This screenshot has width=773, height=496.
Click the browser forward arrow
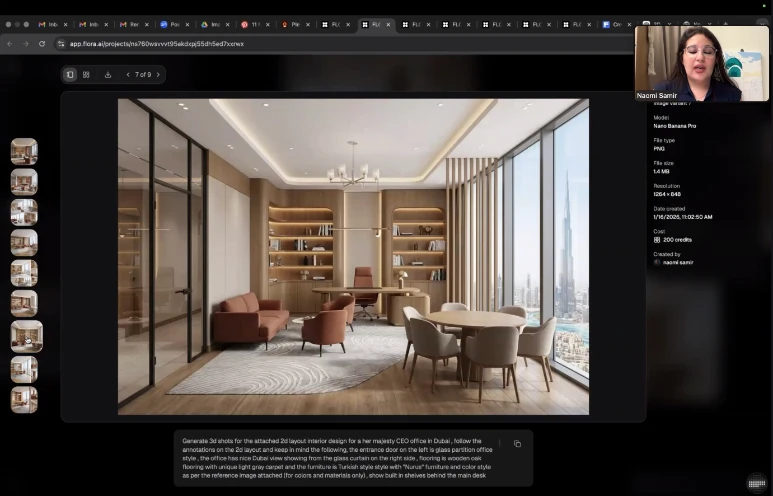tap(25, 44)
